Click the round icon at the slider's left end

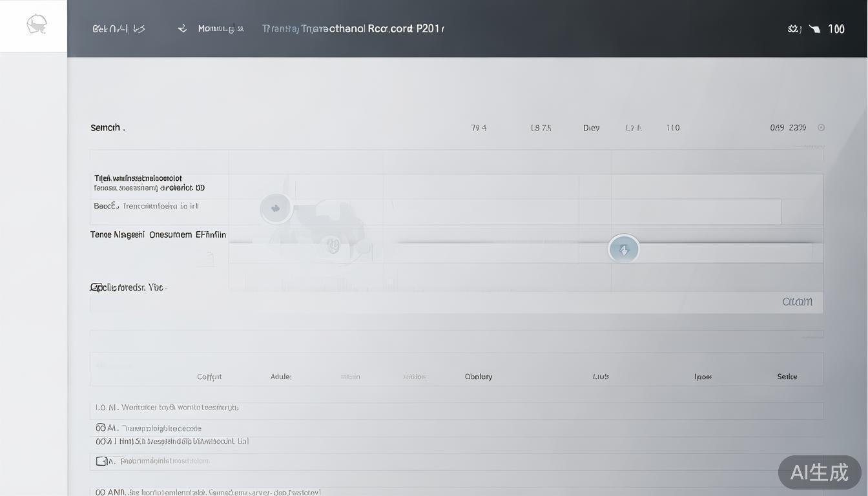(x=276, y=208)
